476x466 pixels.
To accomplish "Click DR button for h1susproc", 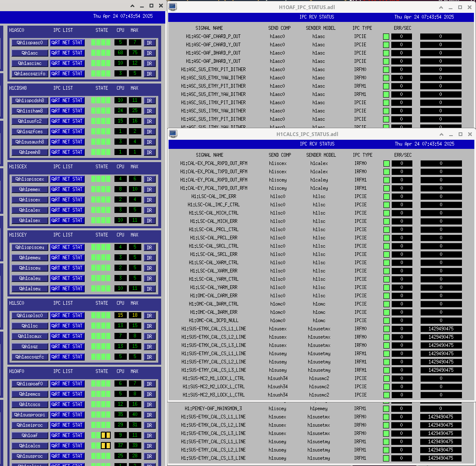I will pyautogui.click(x=149, y=456).
